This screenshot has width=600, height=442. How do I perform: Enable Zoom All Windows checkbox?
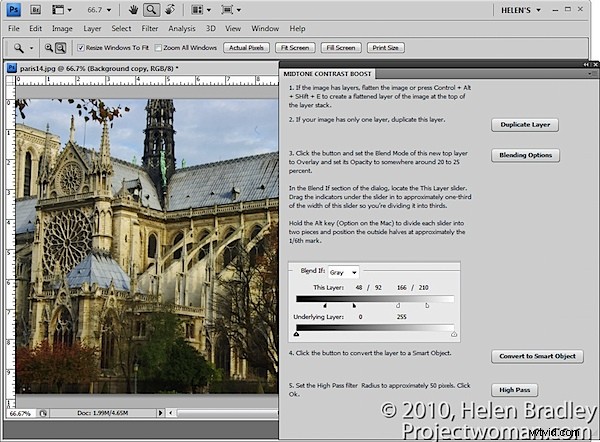158,48
